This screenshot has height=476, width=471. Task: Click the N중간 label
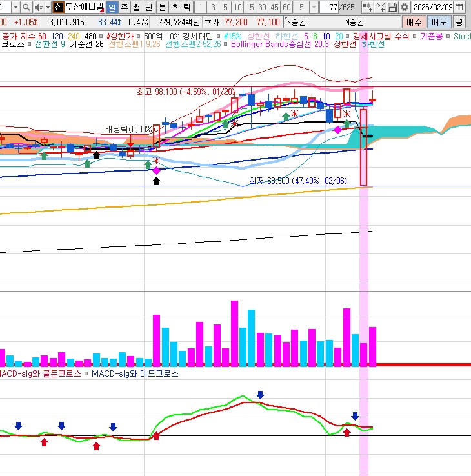pyautogui.click(x=354, y=22)
